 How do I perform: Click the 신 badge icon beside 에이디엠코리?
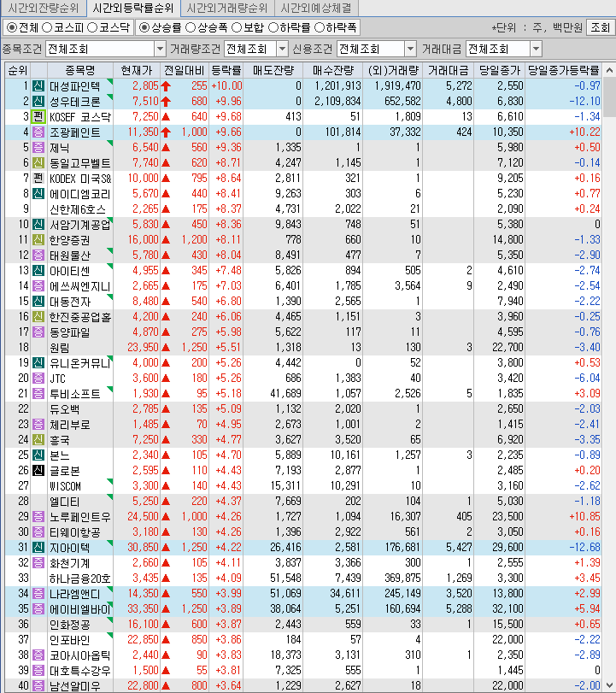[x=38, y=194]
